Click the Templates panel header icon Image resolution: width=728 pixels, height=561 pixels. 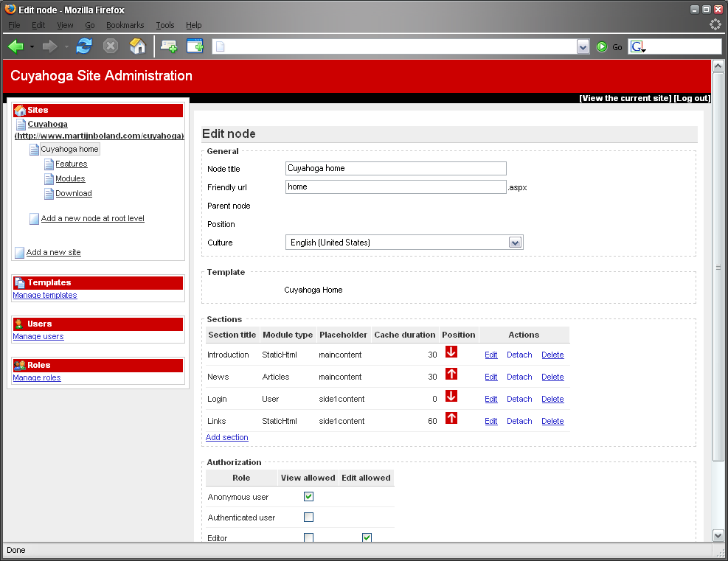point(20,282)
